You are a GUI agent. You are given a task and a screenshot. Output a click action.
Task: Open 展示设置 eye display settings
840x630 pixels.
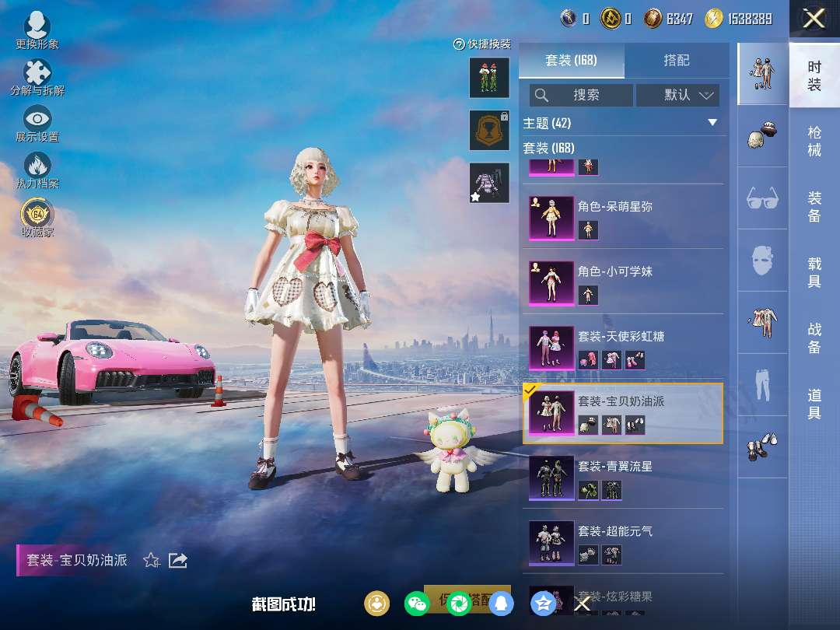pyautogui.click(x=37, y=121)
